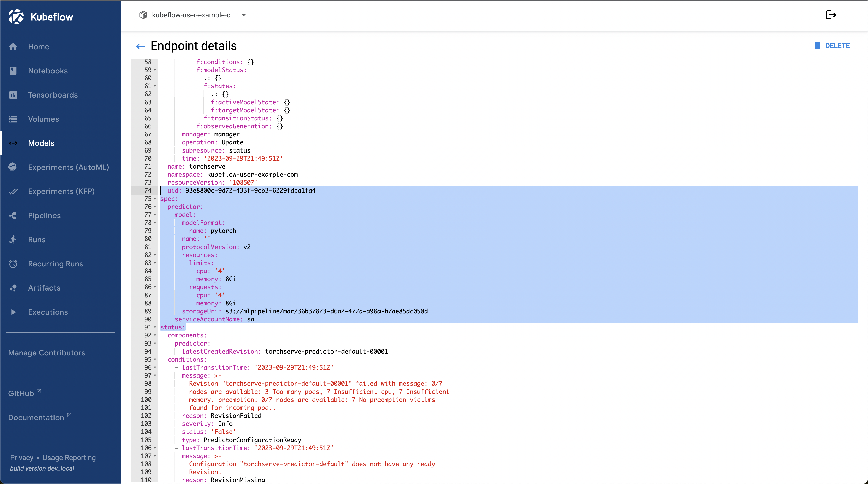This screenshot has height=484, width=868.
Task: Click the logout icon at top right
Action: tap(831, 15)
